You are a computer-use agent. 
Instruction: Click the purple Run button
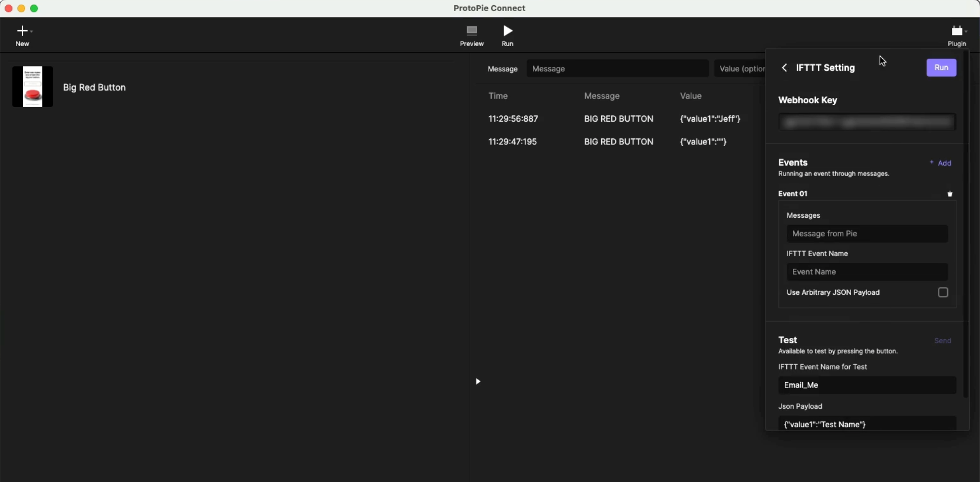pos(941,68)
